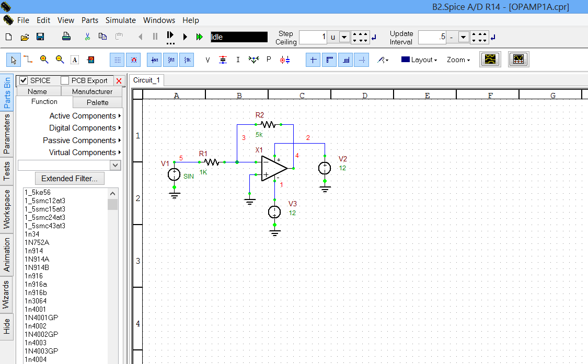
Task: Click the zoom out magnifier icon
Action: [x=60, y=60]
